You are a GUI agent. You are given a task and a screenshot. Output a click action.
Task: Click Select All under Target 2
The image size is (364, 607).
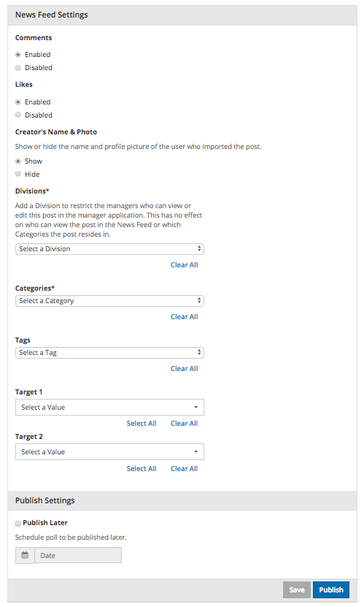click(142, 468)
